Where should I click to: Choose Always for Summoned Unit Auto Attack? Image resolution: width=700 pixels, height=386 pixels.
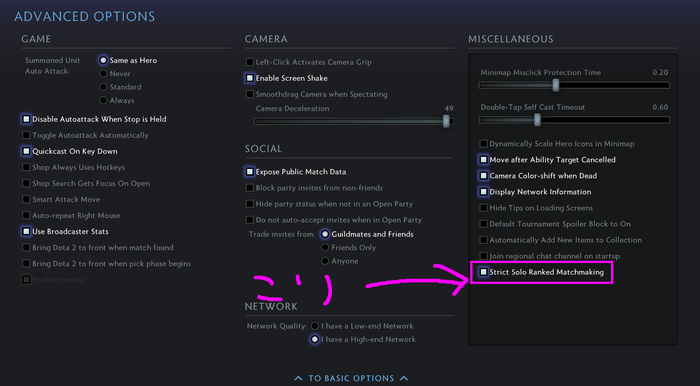(x=103, y=100)
